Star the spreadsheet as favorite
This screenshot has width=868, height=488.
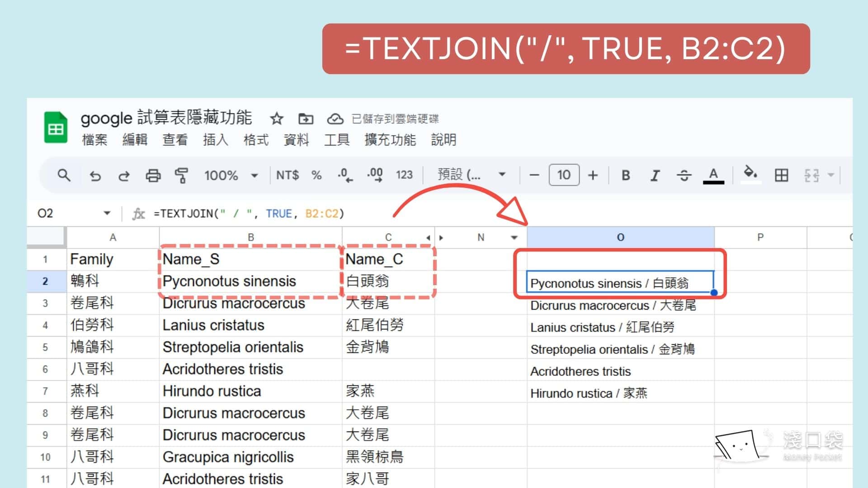[277, 119]
